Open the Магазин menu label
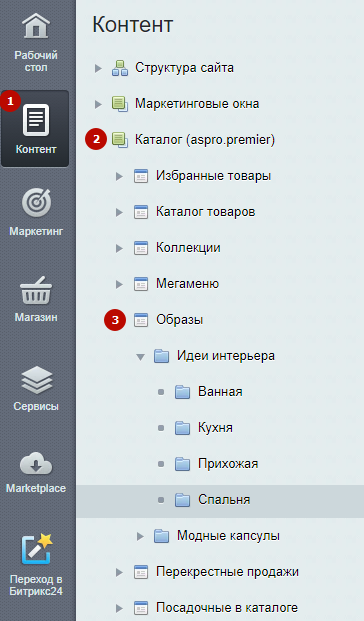364x621 pixels. coord(36,317)
